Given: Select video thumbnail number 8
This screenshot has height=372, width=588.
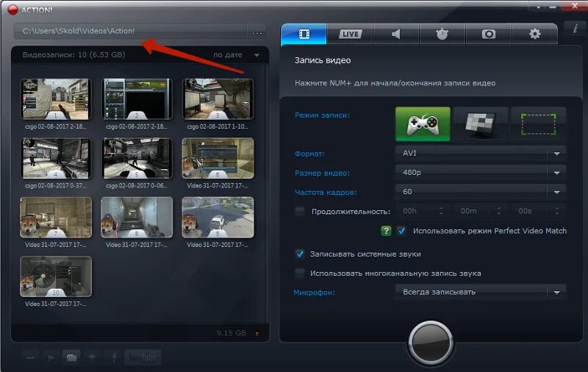Looking at the screenshot, I should click(x=137, y=218).
